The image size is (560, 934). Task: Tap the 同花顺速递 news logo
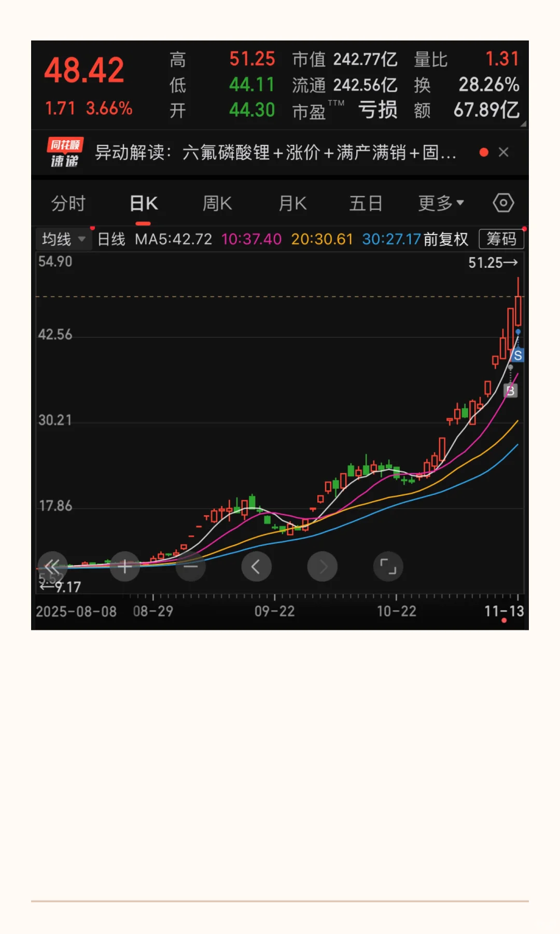point(65,153)
